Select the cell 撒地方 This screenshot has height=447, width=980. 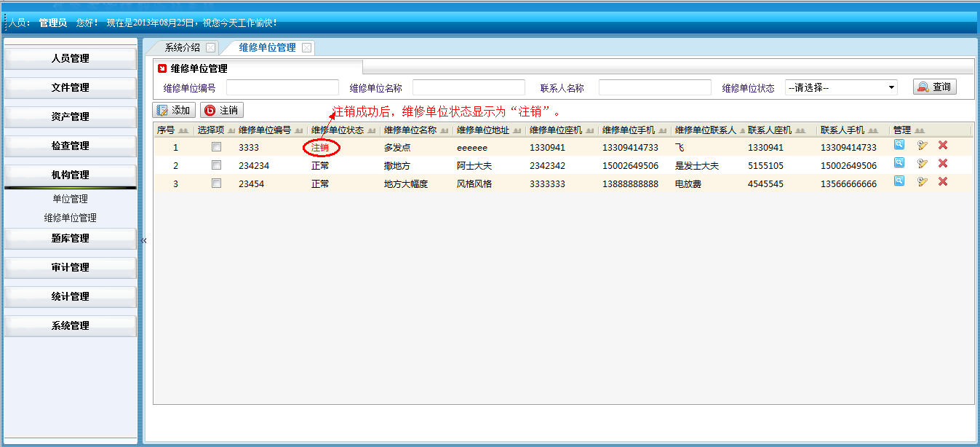397,166
